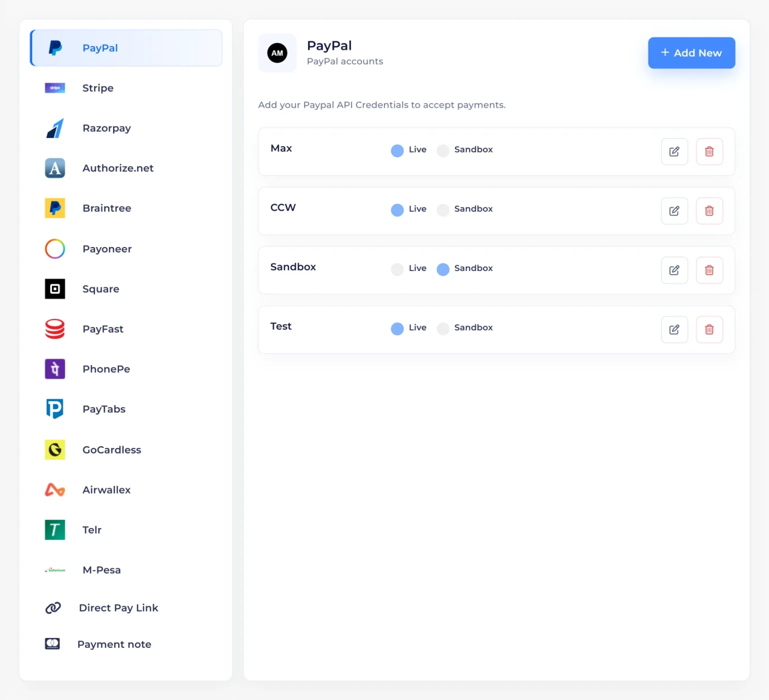Viewport: 769px width, 700px height.
Task: Click the GoCardless yellow logo icon
Action: [55, 449]
